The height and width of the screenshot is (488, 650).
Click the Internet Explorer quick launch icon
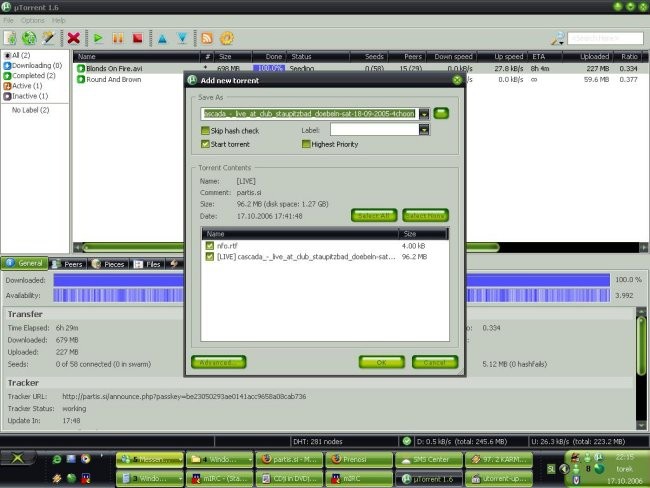[57, 459]
